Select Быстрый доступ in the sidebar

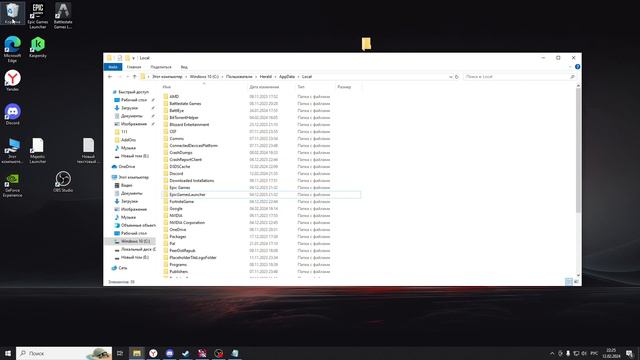point(133,92)
